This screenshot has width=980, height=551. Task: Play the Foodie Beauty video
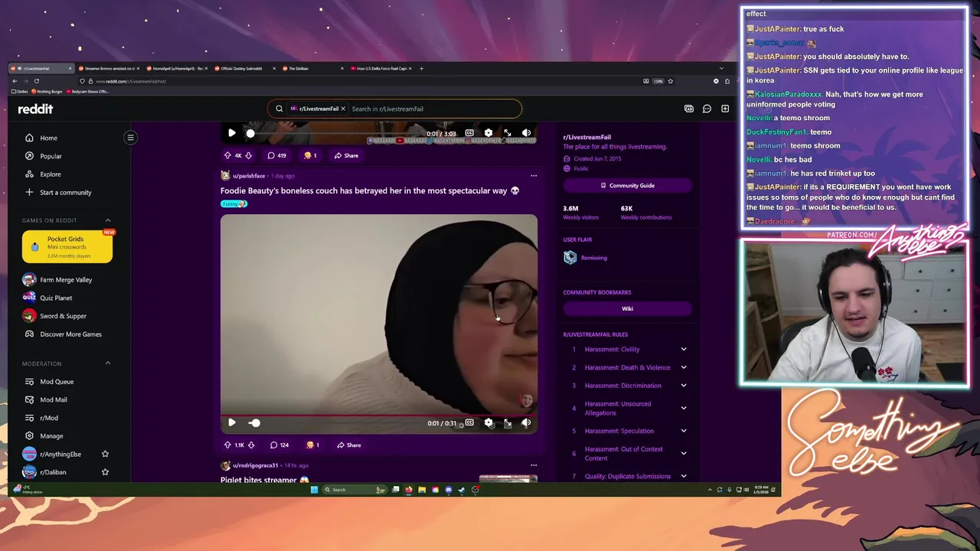pyautogui.click(x=232, y=422)
